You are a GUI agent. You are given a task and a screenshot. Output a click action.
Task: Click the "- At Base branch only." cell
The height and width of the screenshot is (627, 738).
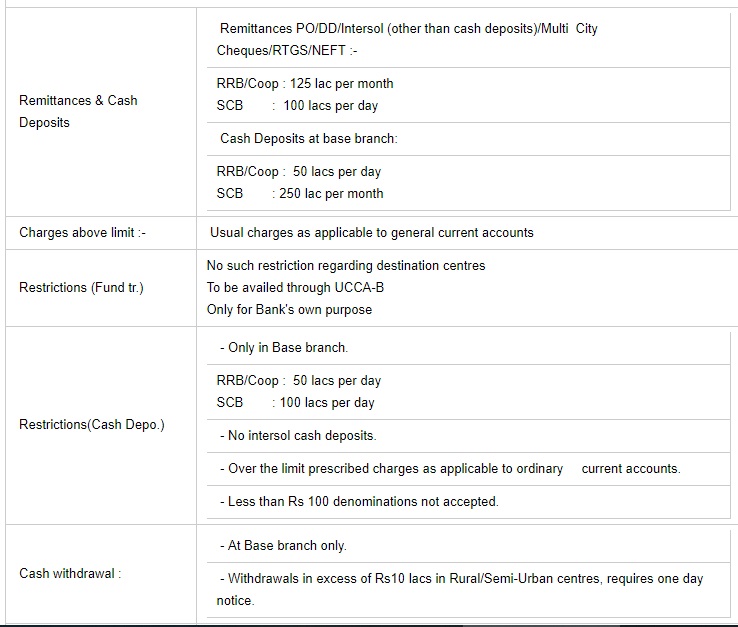tap(283, 546)
